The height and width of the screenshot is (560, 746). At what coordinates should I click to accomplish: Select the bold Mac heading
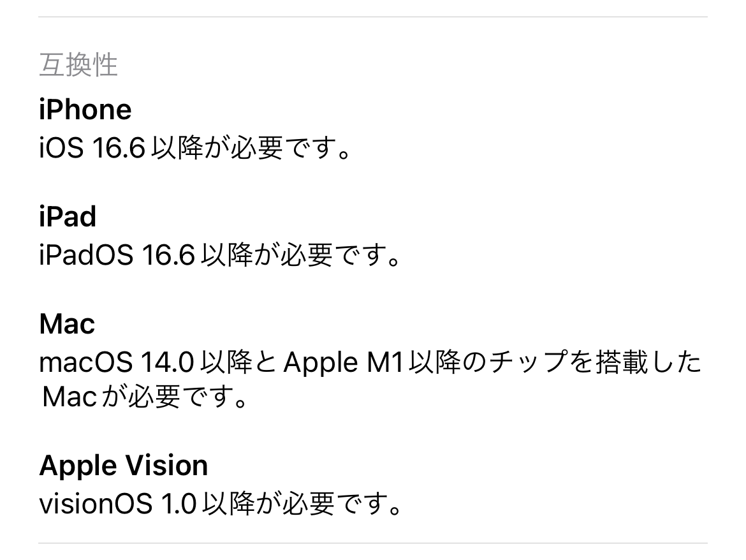67,324
